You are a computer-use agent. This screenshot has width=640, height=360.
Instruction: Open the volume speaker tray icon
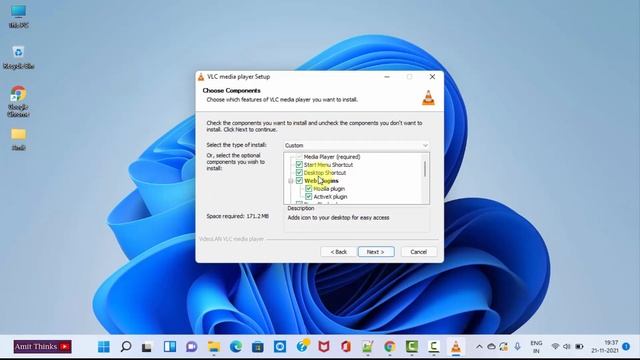pos(567,347)
